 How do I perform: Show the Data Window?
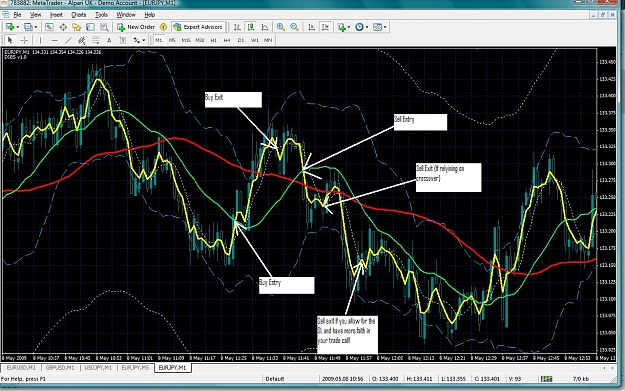(63, 27)
